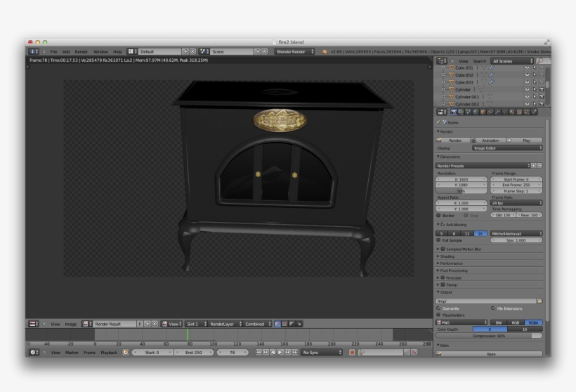Enable the Freestyle checkbox
576x392 pixels.
tap(443, 277)
